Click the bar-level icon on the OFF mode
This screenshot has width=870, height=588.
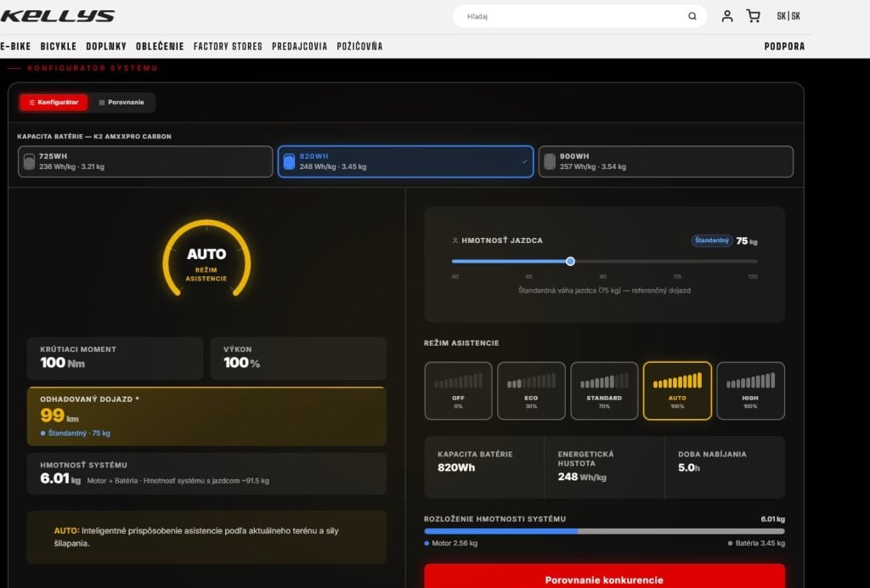[x=458, y=381]
